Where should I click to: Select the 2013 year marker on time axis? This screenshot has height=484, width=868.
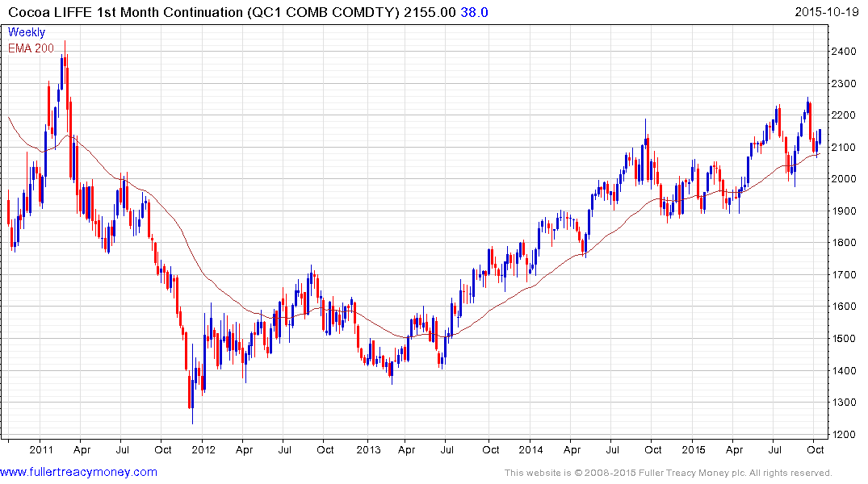click(x=367, y=449)
